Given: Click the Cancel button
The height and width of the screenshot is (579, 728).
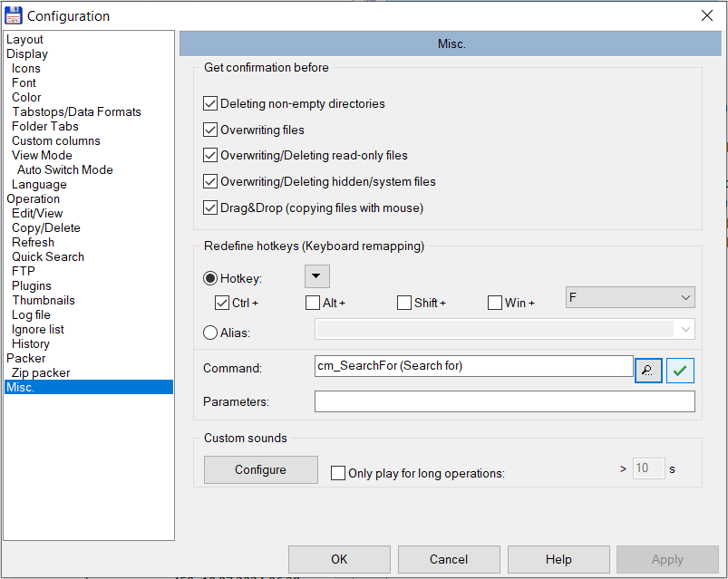Looking at the screenshot, I should click(x=449, y=559).
